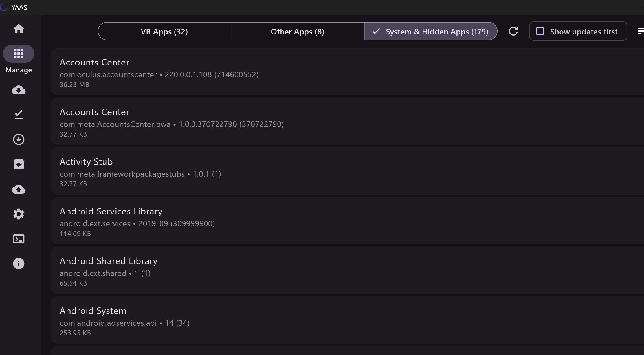Open the checkmark tasks icon in sidebar

click(19, 115)
